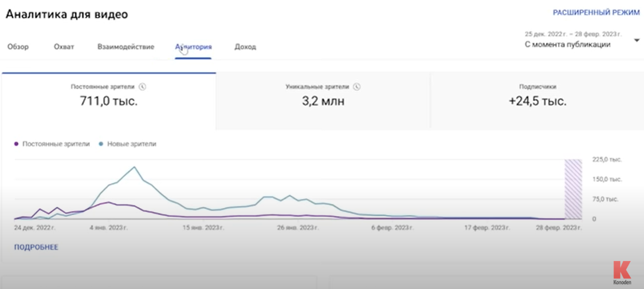Select the Постоянные зрители metric card

(109, 101)
